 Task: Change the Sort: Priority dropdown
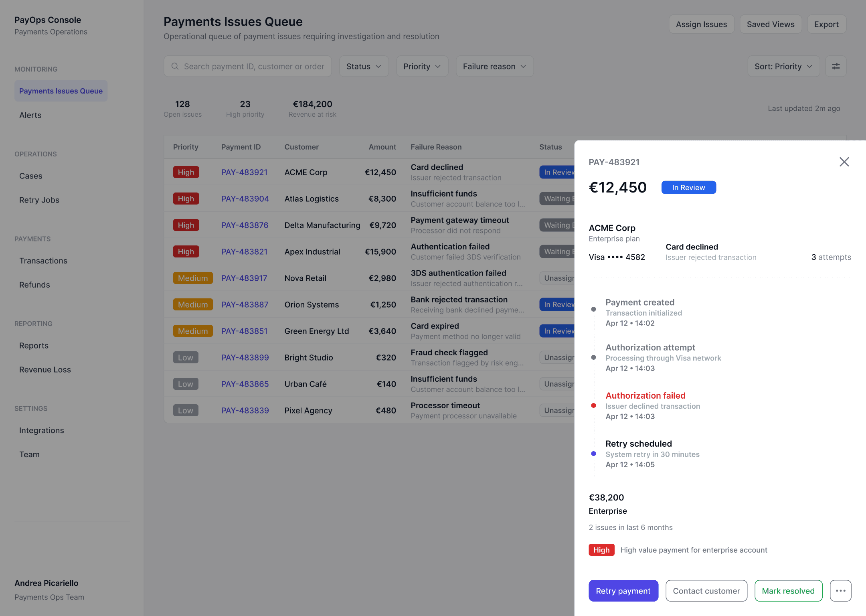[x=783, y=67]
